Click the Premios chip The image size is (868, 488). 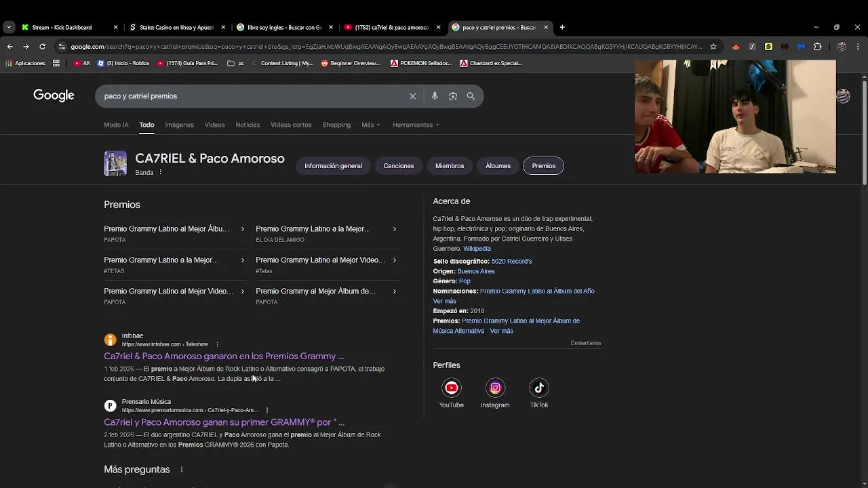[x=544, y=165]
